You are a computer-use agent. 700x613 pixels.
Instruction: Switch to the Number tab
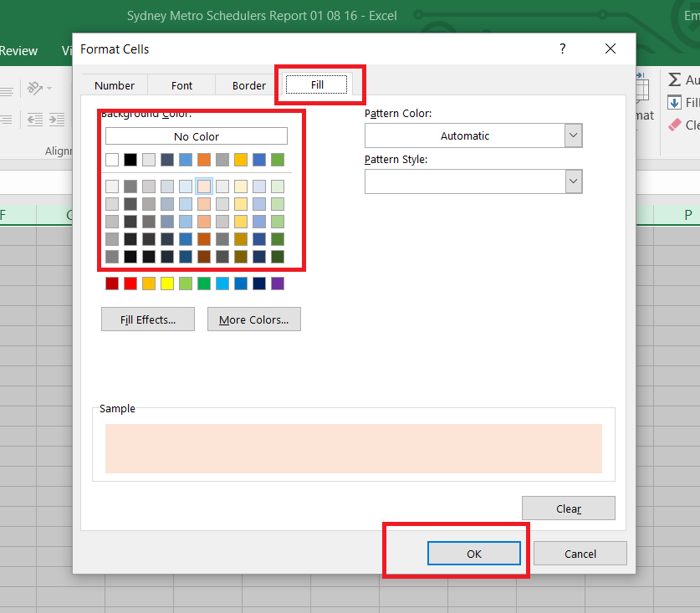click(115, 85)
